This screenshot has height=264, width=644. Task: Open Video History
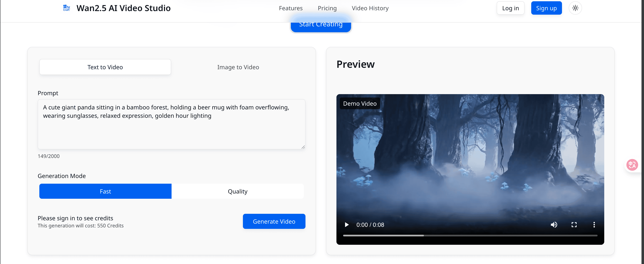[x=370, y=8]
